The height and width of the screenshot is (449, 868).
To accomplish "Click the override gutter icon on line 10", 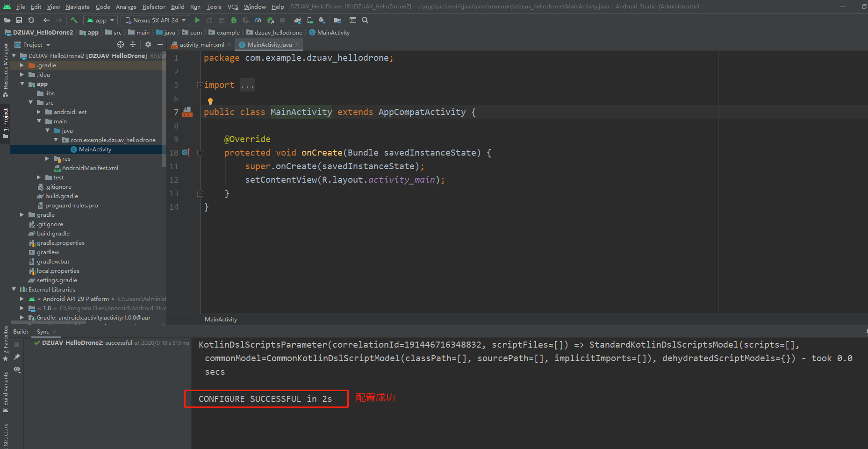I will (x=186, y=152).
